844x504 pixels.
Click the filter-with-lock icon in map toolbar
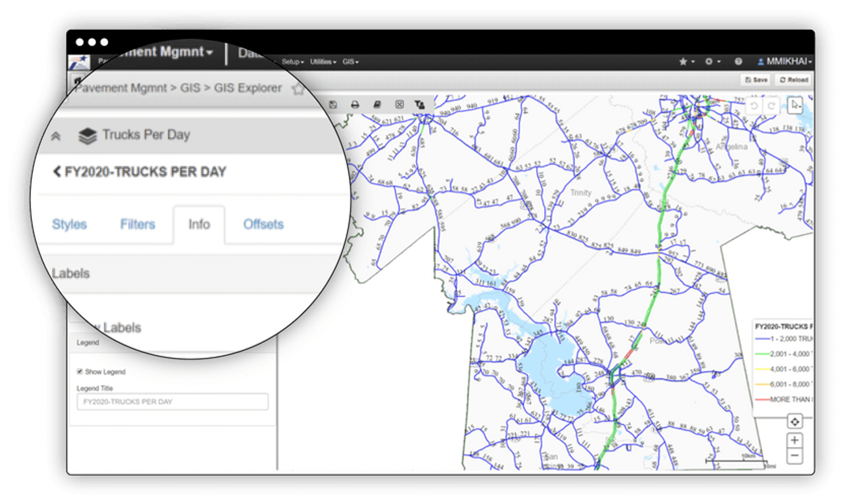point(419,105)
